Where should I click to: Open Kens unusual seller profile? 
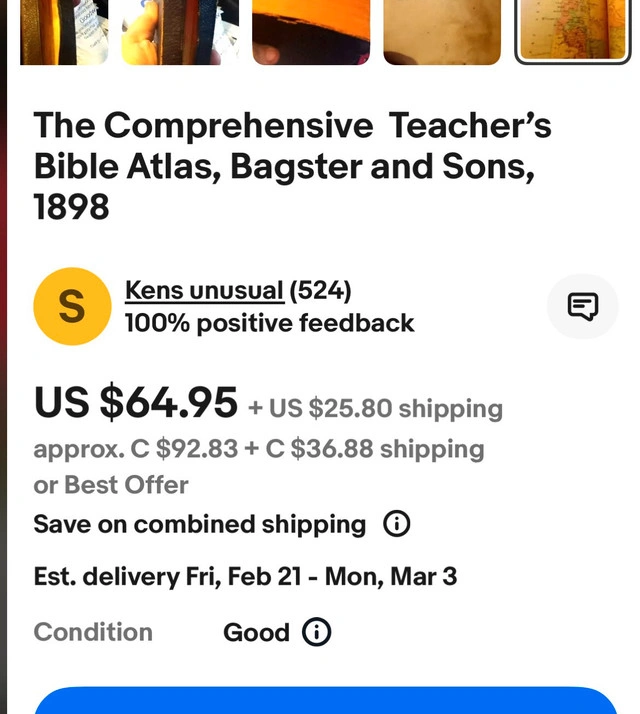click(204, 291)
